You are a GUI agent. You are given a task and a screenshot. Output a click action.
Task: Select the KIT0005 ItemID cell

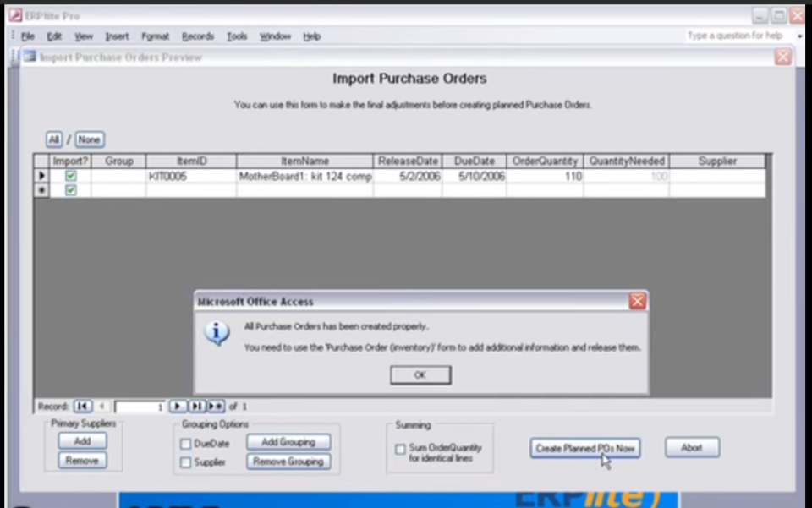(x=192, y=177)
